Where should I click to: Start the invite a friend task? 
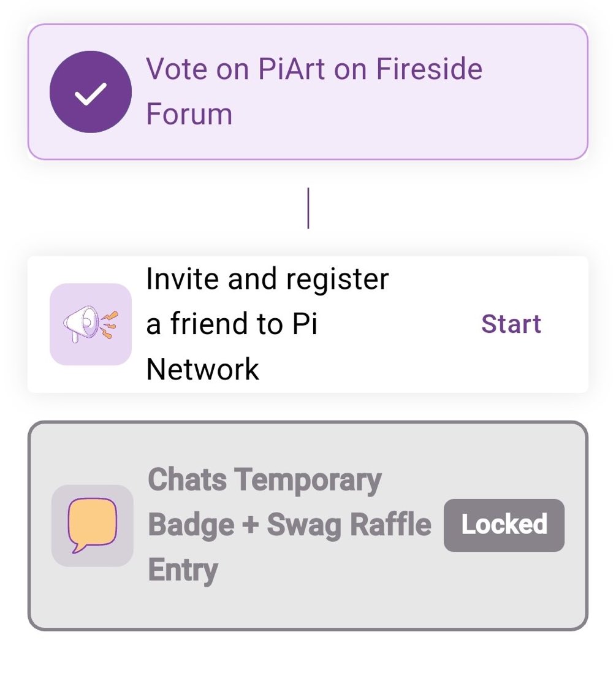coord(511,324)
